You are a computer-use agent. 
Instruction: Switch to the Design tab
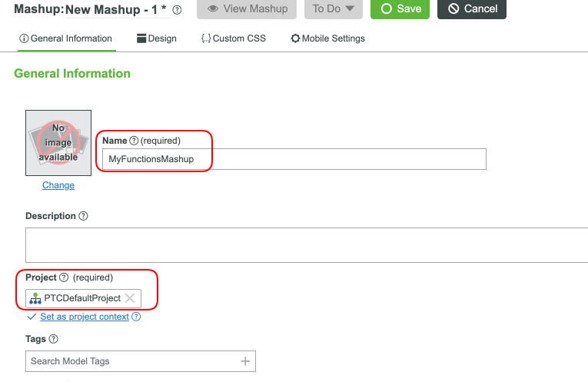(x=157, y=38)
